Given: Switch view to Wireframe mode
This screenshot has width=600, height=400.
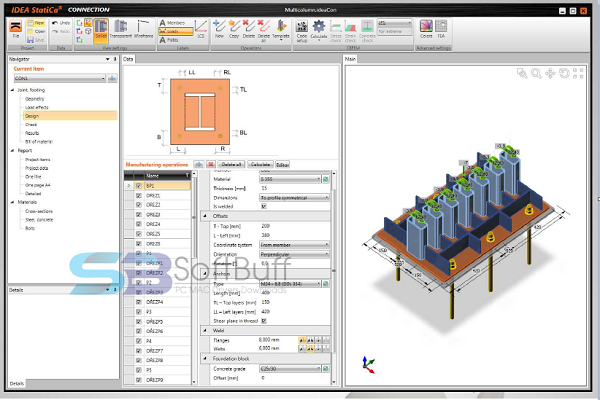Looking at the screenshot, I should (143, 30).
